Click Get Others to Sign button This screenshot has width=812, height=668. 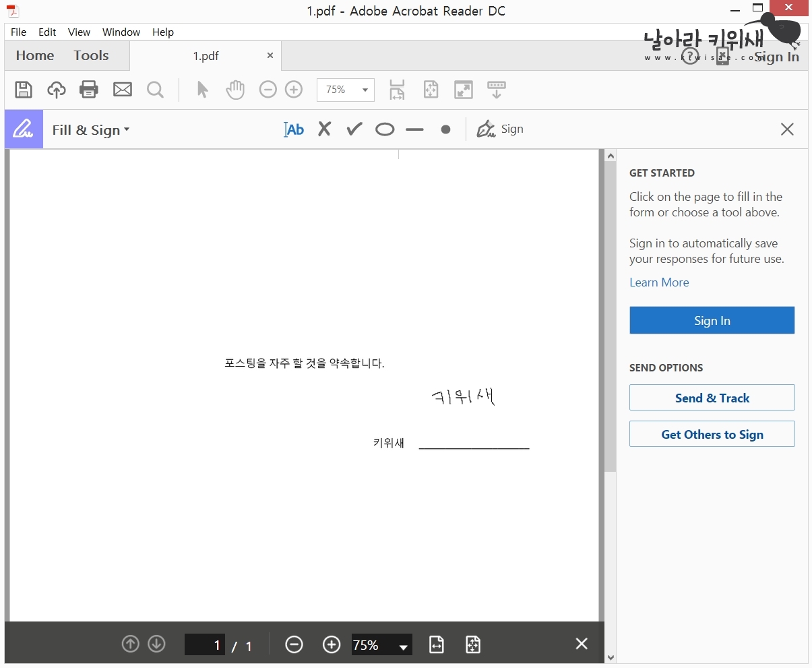coord(712,434)
